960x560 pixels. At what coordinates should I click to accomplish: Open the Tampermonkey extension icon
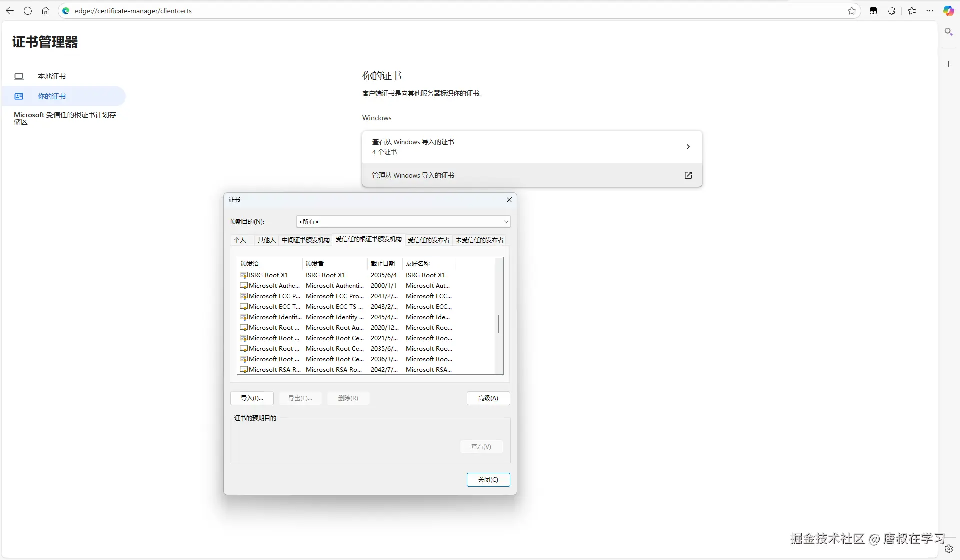pyautogui.click(x=873, y=11)
